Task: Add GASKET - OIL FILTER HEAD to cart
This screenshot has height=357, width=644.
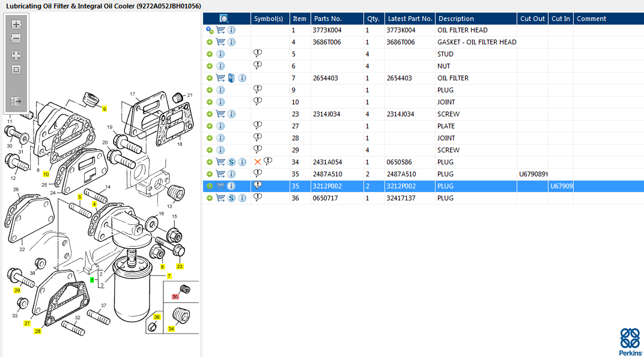Action: [x=220, y=42]
